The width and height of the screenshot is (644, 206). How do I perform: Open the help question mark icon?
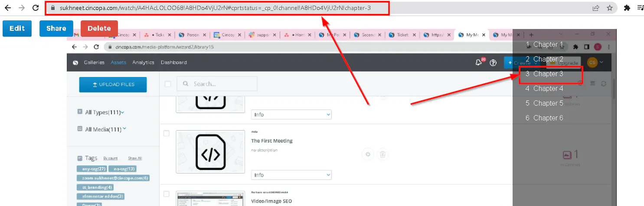tap(493, 63)
